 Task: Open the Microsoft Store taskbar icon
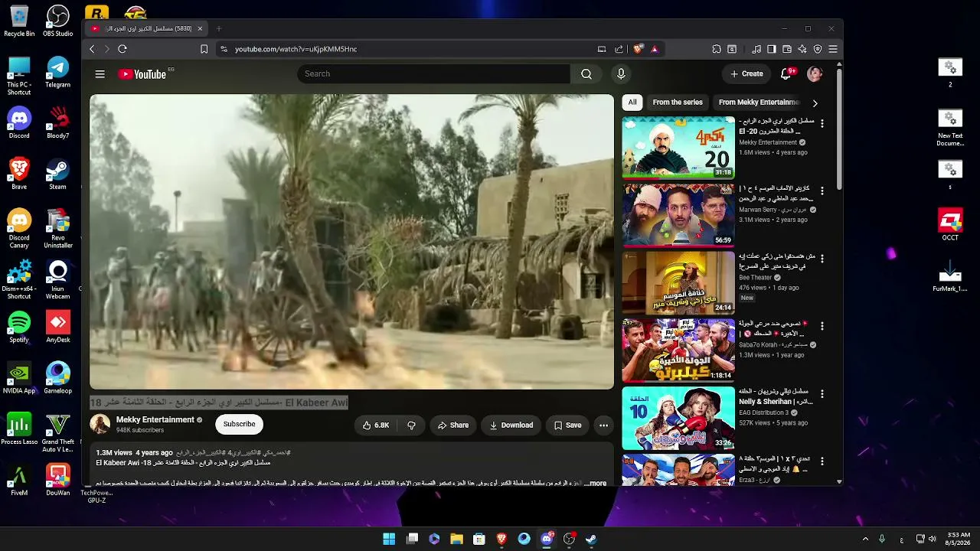point(479,539)
